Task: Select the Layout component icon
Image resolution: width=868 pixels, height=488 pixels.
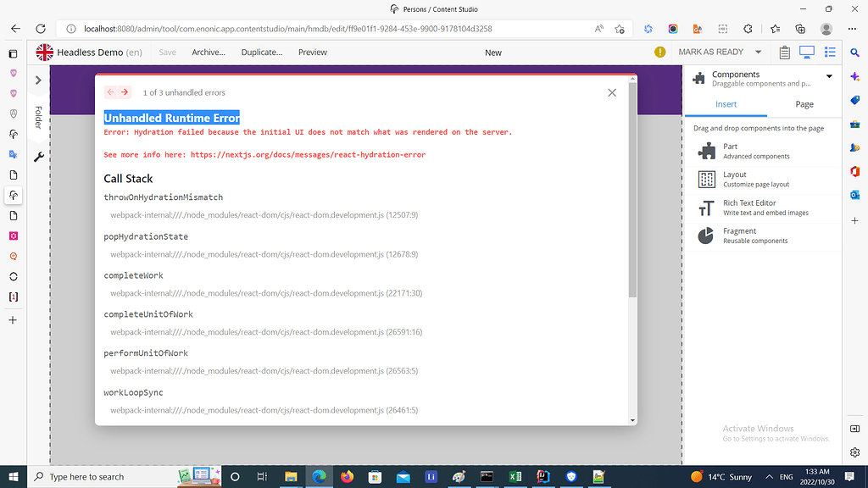Action: point(705,178)
